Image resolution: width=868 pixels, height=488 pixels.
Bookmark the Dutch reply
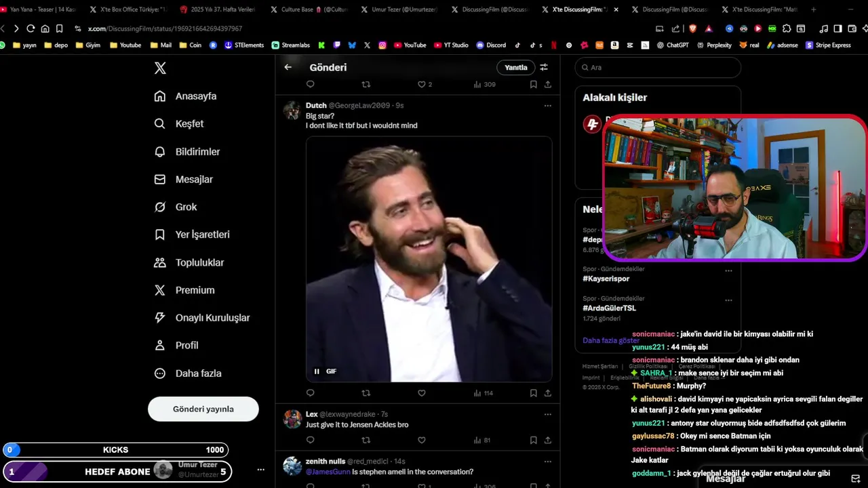pyautogui.click(x=533, y=393)
